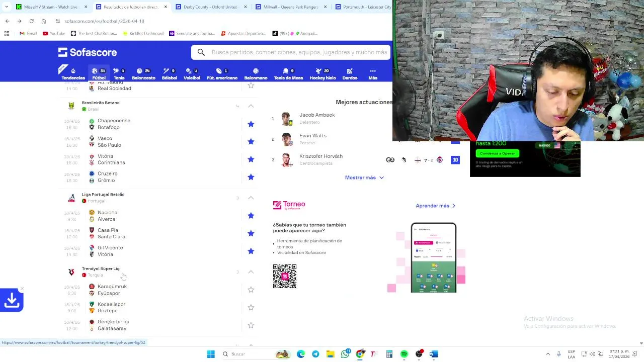The height and width of the screenshot is (362, 644).
Task: Open Jacob Amback player profile
Action: point(317,115)
